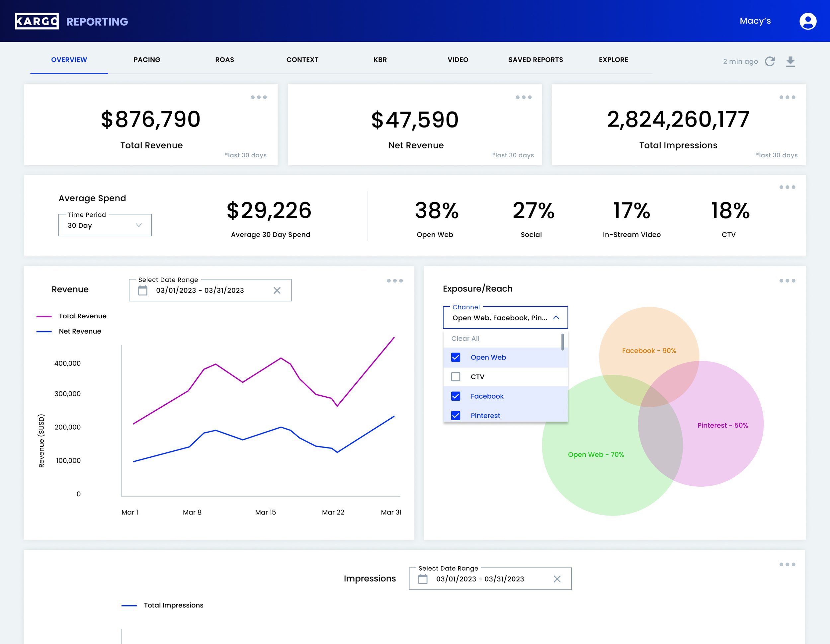Collapse the Channel dropdown

(x=556, y=318)
